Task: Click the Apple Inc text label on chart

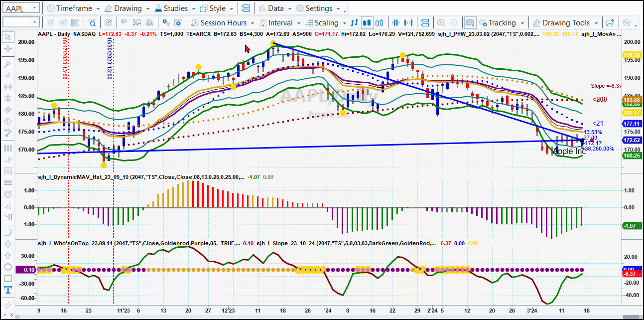Action: pyautogui.click(x=570, y=151)
